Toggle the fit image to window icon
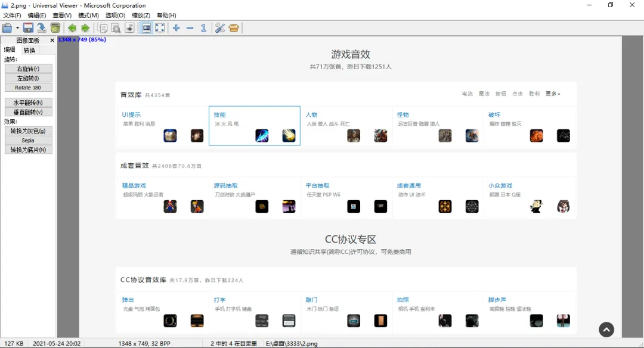Image resolution: width=644 pixels, height=348 pixels. coord(146,28)
